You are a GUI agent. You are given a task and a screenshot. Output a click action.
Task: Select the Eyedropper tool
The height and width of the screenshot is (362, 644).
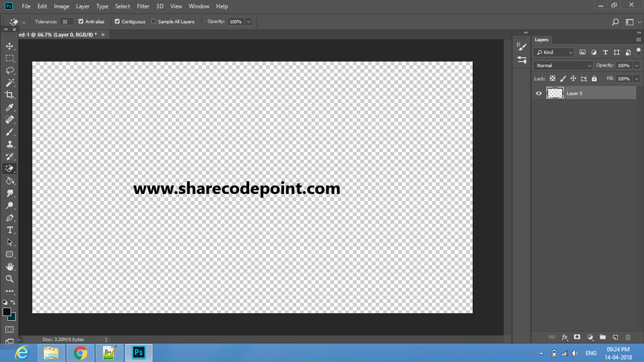point(10,107)
